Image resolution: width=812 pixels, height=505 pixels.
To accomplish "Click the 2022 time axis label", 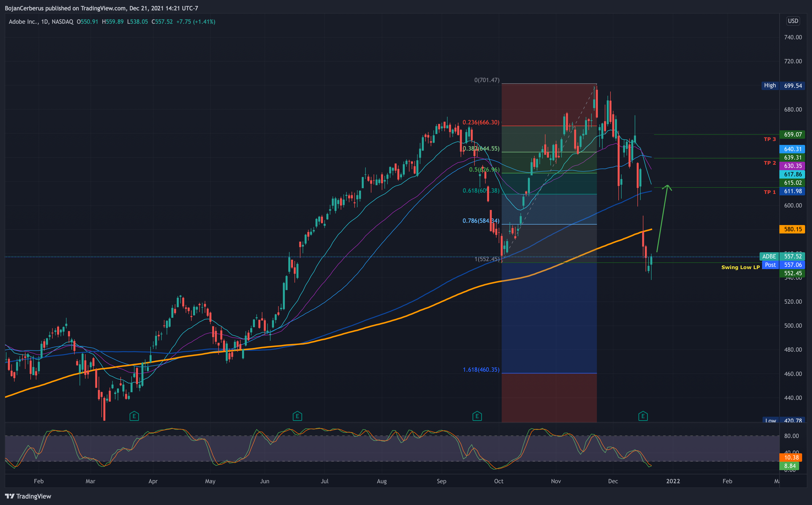I will coord(673,481).
